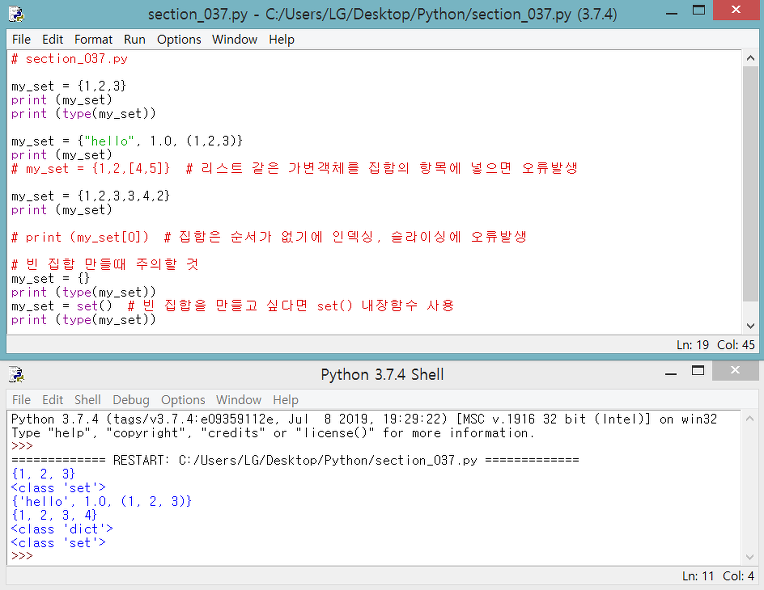Open the Format menu in editor
Image resolution: width=764 pixels, height=590 pixels.
[93, 39]
